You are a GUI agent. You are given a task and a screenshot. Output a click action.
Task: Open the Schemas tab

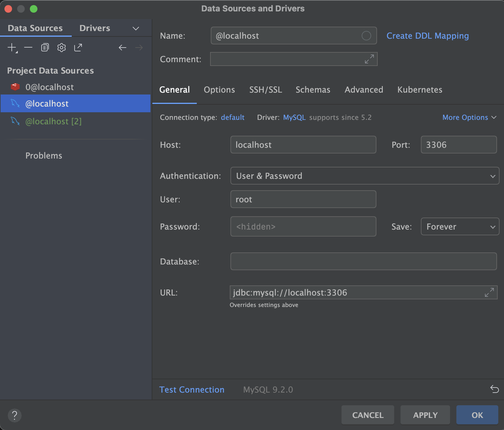(313, 90)
